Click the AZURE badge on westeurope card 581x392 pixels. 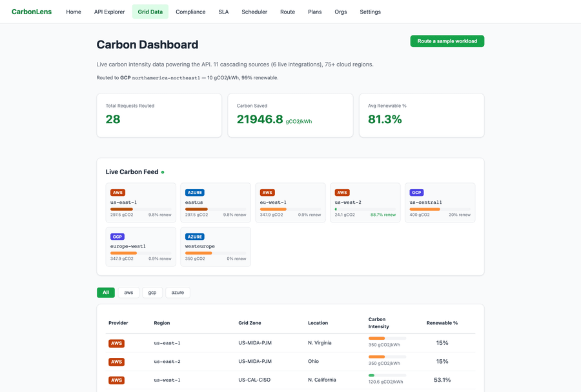194,237
